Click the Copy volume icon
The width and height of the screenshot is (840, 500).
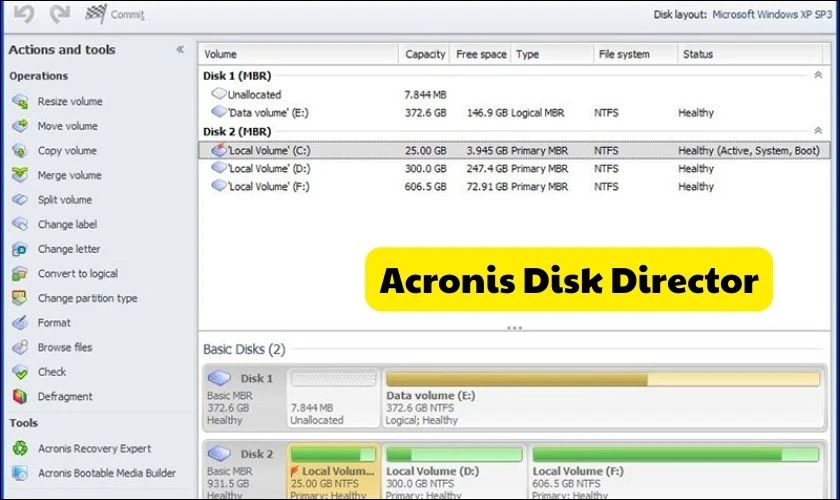(x=20, y=151)
